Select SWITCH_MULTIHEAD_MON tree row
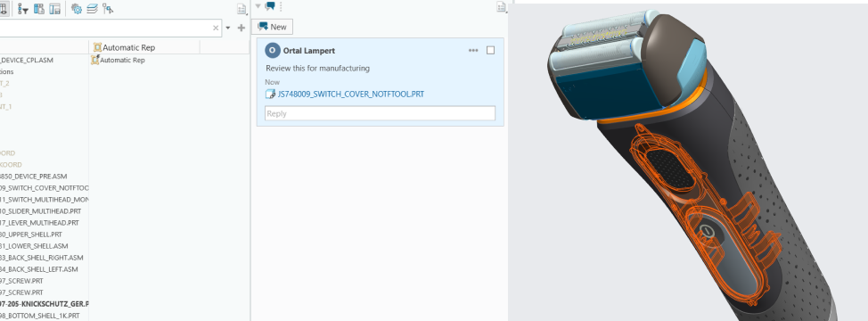The height and width of the screenshot is (321, 868). (45, 199)
